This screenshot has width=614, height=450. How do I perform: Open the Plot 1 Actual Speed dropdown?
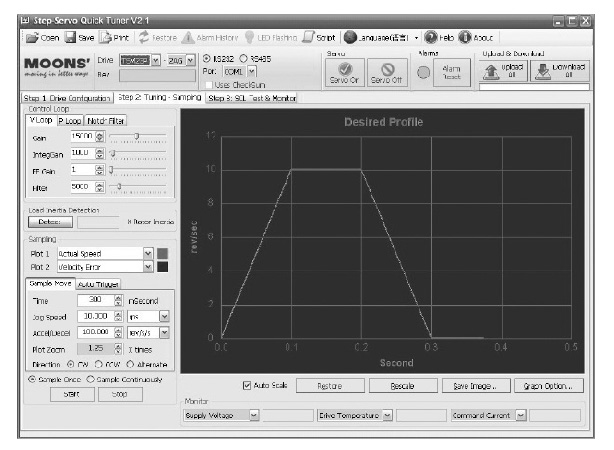(148, 253)
